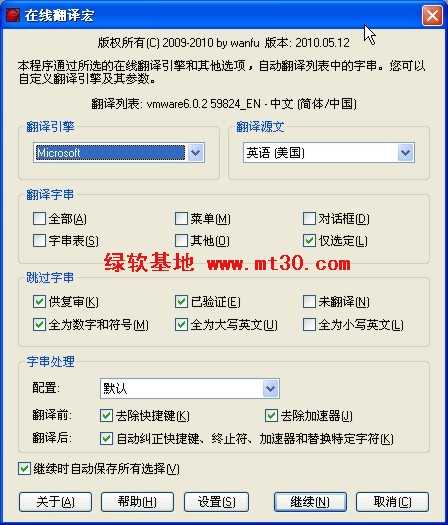
Task: Check the 全部(A) checkbox
Action: 40,219
